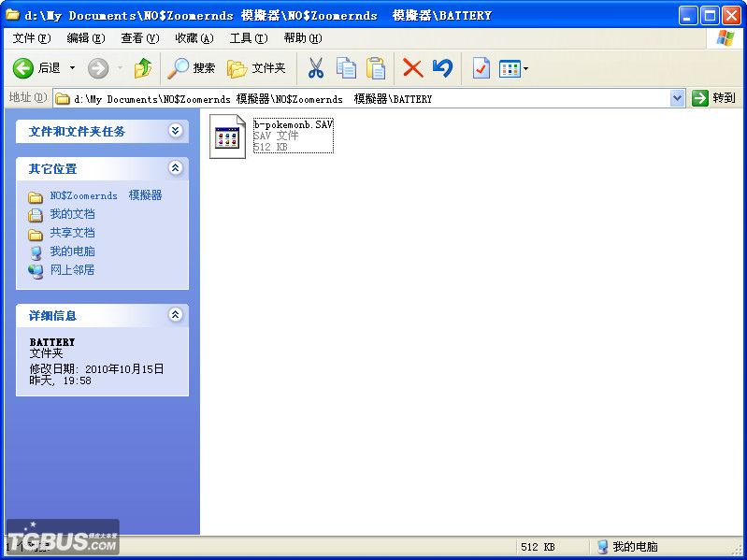Click the Cut scissors icon

click(316, 68)
